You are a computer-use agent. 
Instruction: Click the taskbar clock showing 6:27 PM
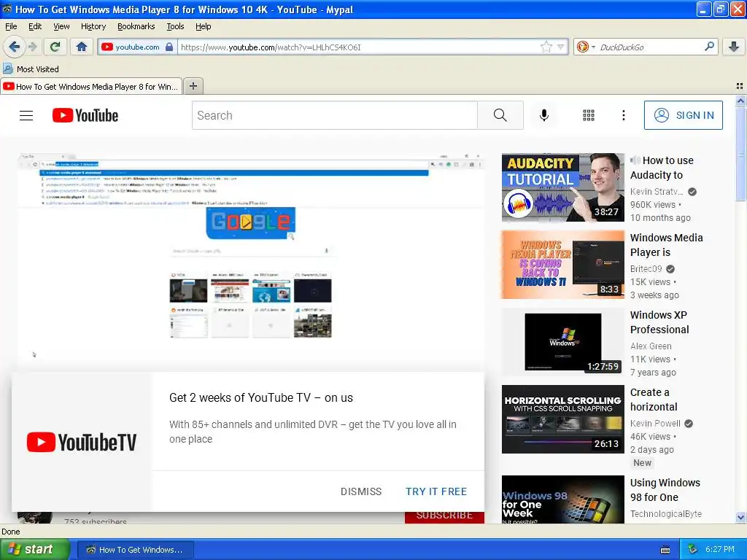(719, 549)
